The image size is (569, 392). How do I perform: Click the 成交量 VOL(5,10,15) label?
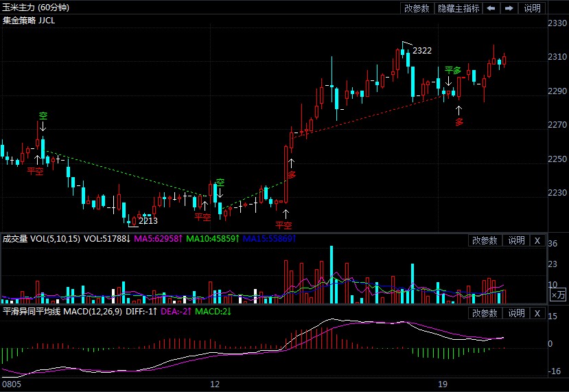coord(41,239)
